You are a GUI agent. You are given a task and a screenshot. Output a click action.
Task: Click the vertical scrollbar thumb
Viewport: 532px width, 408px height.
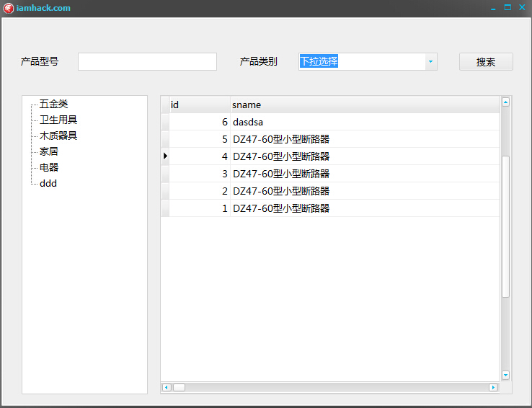505,226
